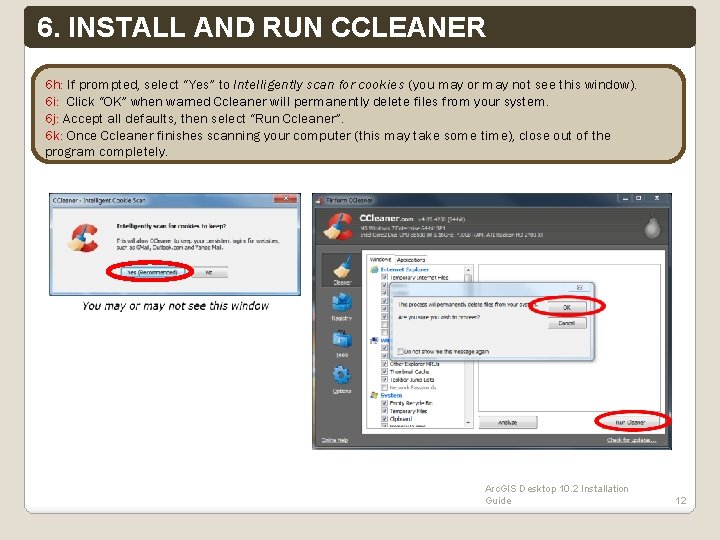Click the '6k:' step label

[54, 135]
